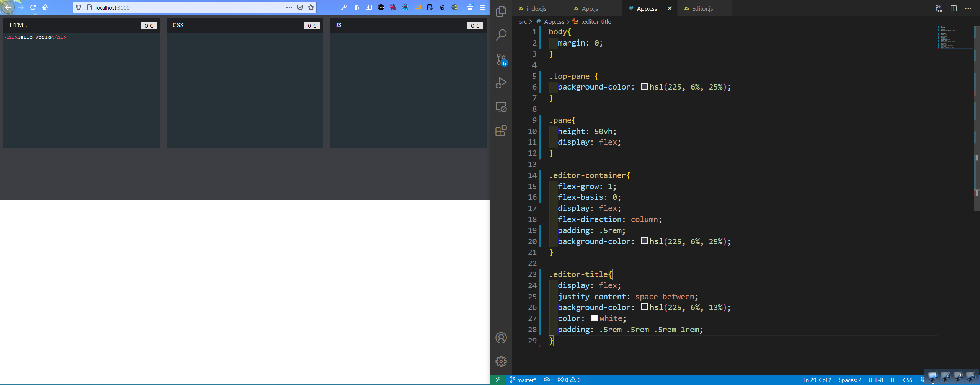Switch to virtual desktop 4
Image resolution: width=980 pixels, height=385 pixels.
pyautogui.click(x=971, y=377)
